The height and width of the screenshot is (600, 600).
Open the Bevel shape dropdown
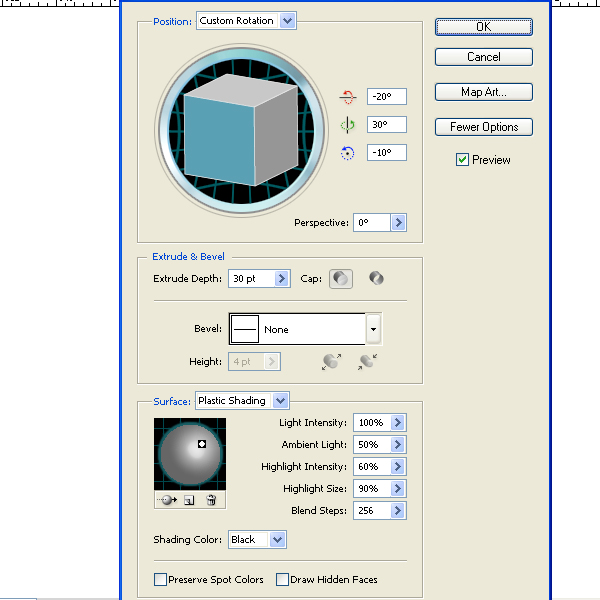coord(373,329)
